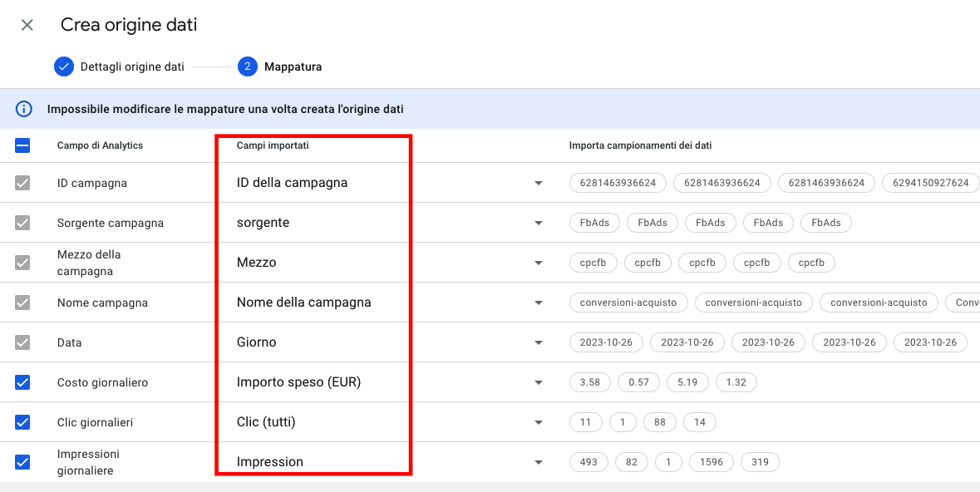Click the Nome campagna label
The width and height of the screenshot is (980, 492).
tap(102, 303)
